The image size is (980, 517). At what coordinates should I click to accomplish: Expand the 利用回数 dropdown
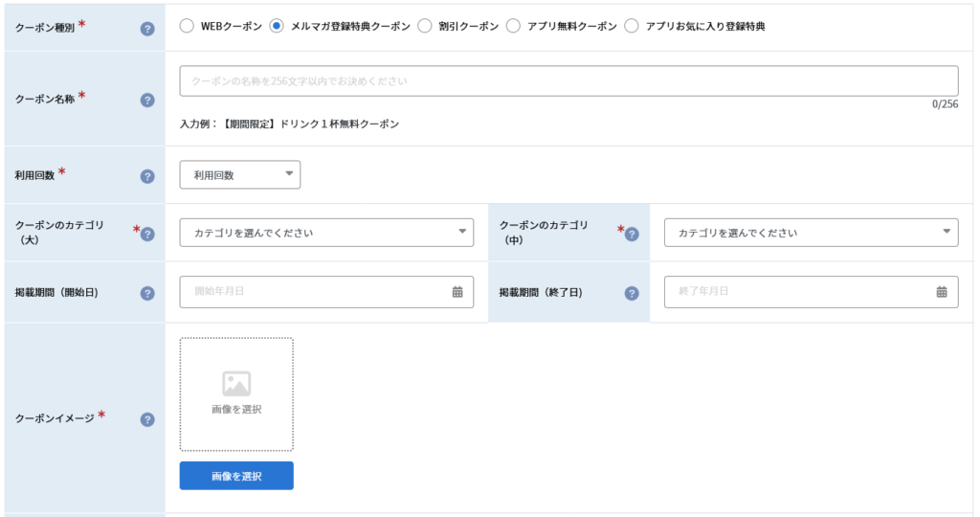(x=240, y=175)
